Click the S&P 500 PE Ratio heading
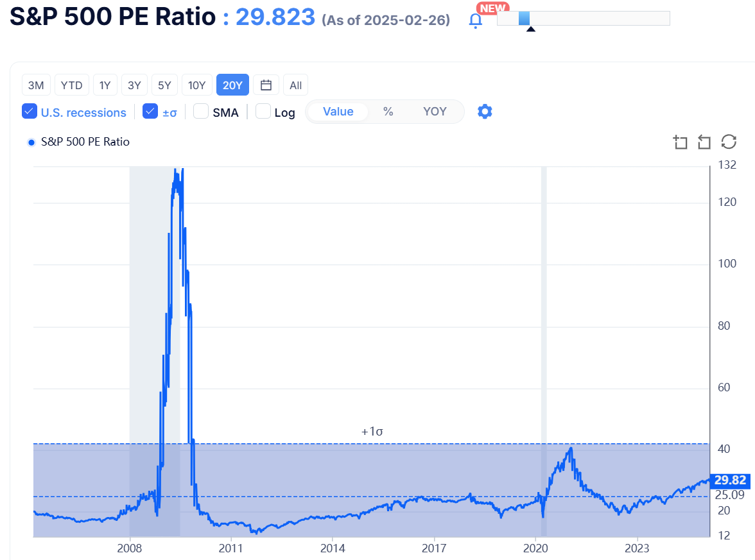 (x=113, y=17)
